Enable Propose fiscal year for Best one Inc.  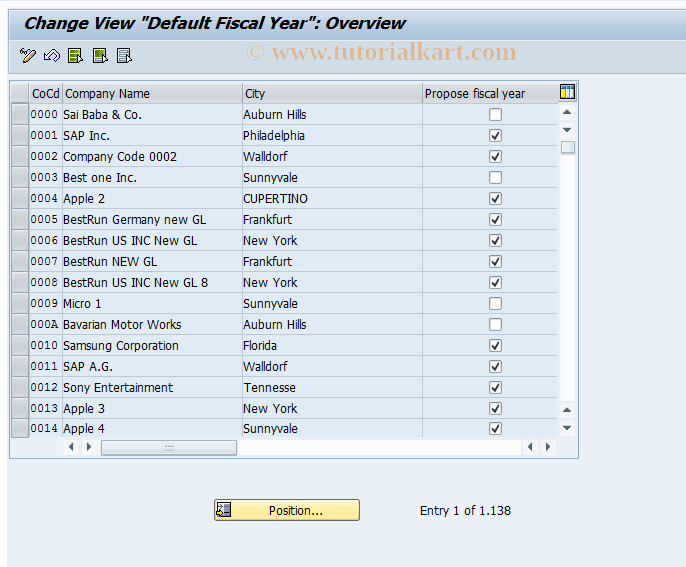495,178
